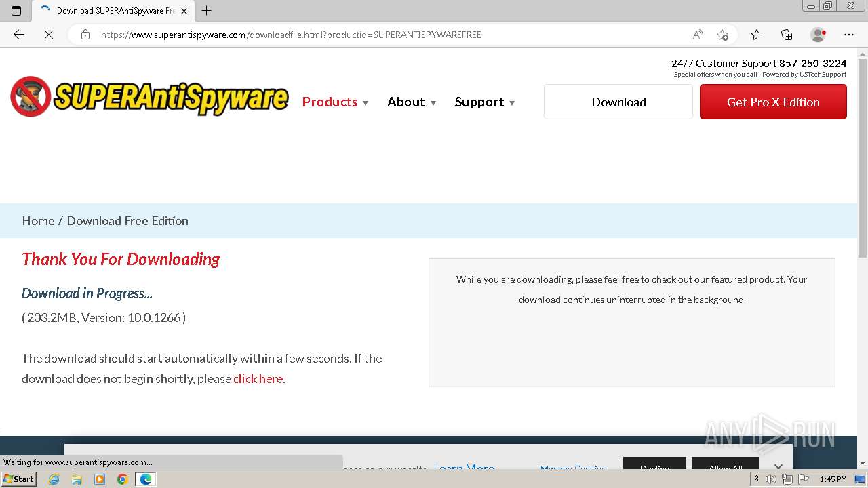Click the taskbar clock 1:45 PM
Viewport: 868px width, 488px height.
tap(833, 479)
